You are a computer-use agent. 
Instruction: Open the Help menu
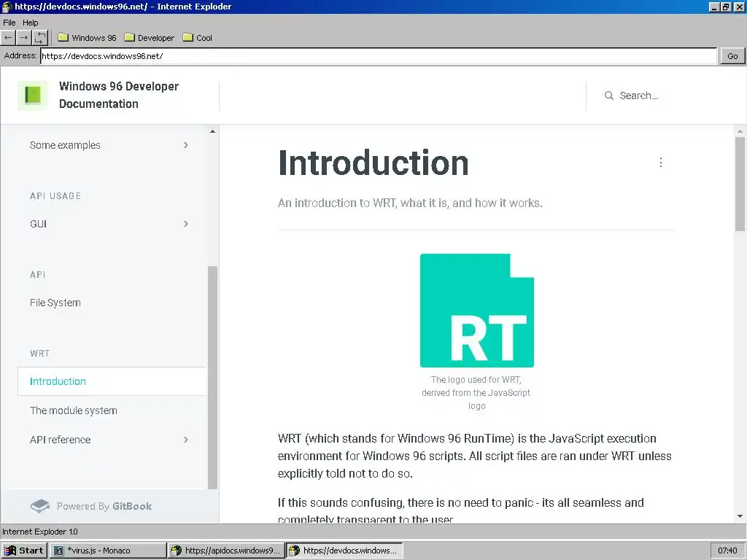(x=31, y=23)
